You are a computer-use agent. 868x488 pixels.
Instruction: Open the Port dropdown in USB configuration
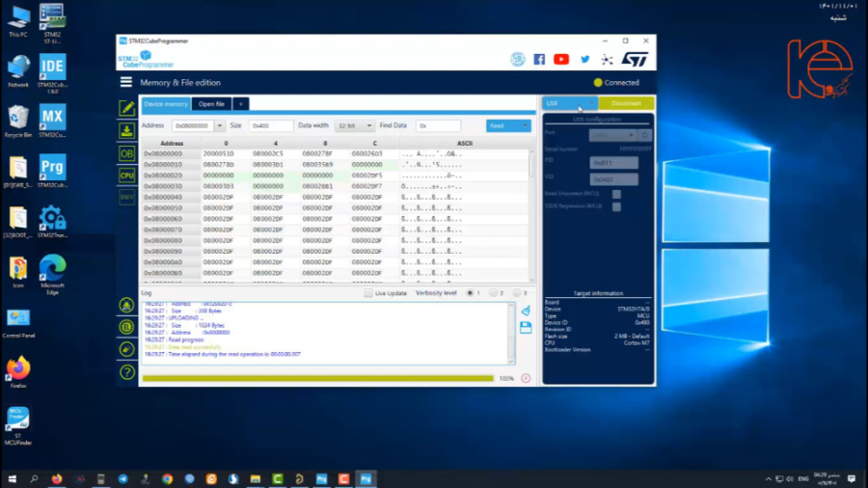click(612, 135)
